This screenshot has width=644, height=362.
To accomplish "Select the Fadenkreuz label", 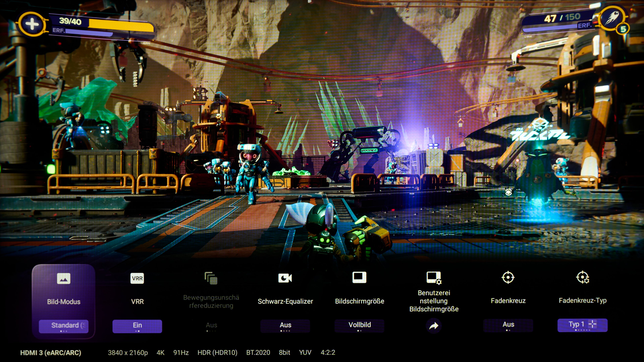I will [x=508, y=300].
